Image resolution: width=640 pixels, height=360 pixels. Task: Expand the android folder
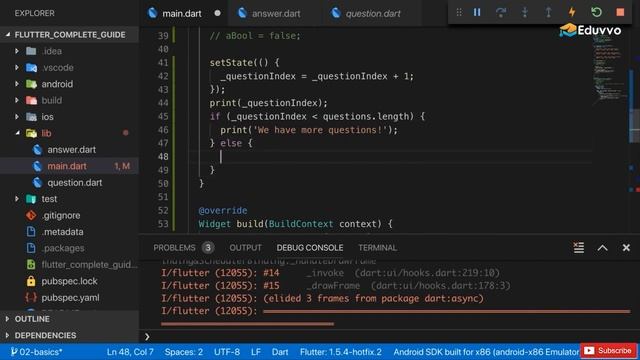[x=17, y=84]
